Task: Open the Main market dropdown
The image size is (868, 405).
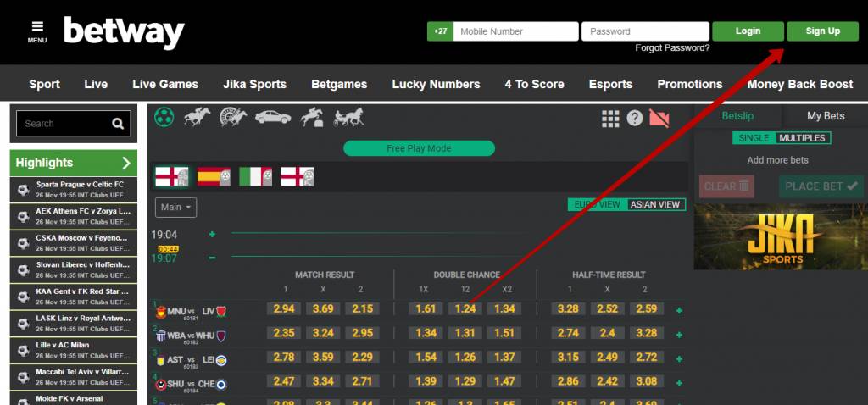Action: (175, 208)
